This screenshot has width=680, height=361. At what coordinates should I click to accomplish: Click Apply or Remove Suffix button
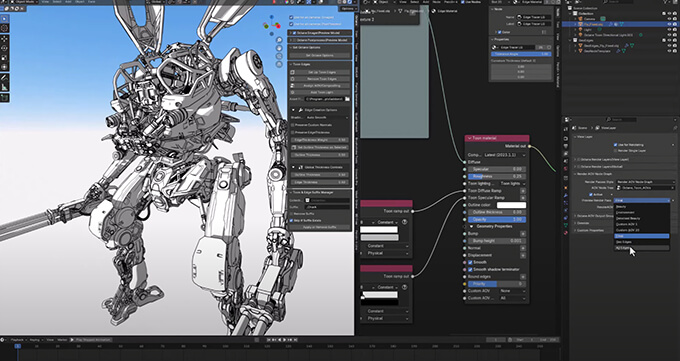click(320, 227)
